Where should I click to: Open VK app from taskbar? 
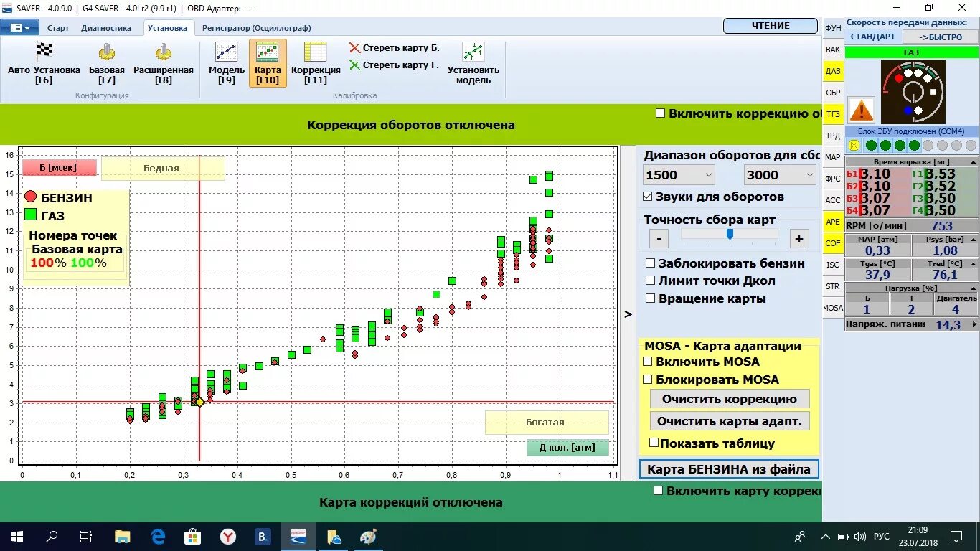263,537
